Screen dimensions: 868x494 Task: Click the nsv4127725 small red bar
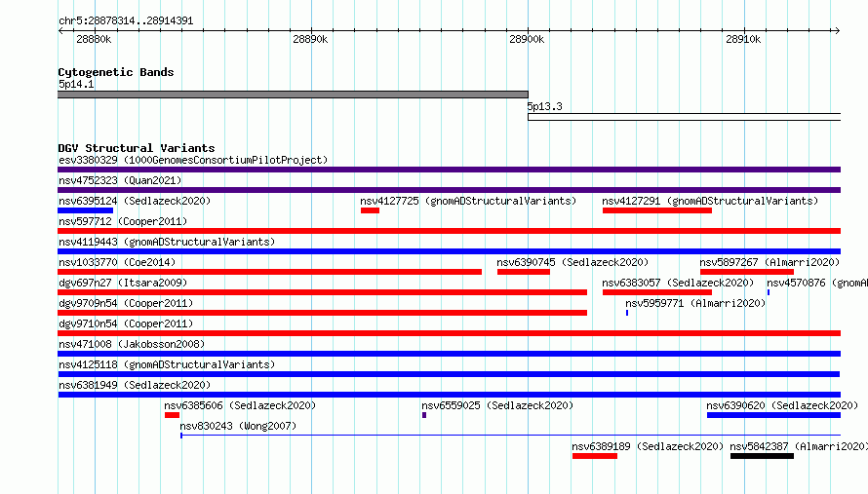[x=370, y=210]
